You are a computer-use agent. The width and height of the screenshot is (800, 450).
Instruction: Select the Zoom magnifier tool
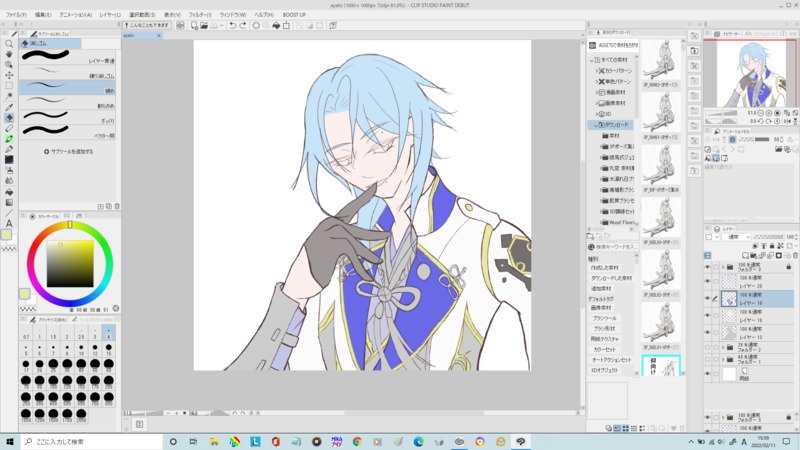pos(9,44)
